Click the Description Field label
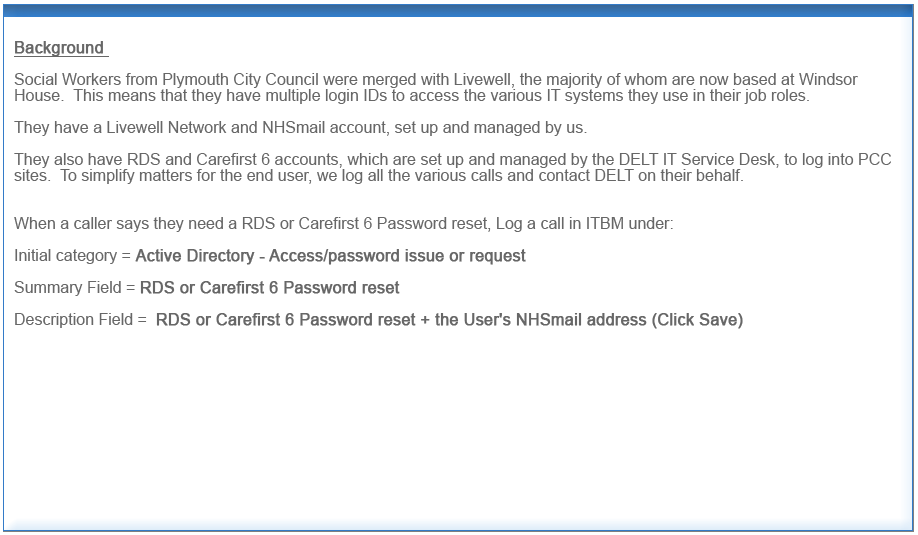This screenshot has width=918, height=535. 73,320
